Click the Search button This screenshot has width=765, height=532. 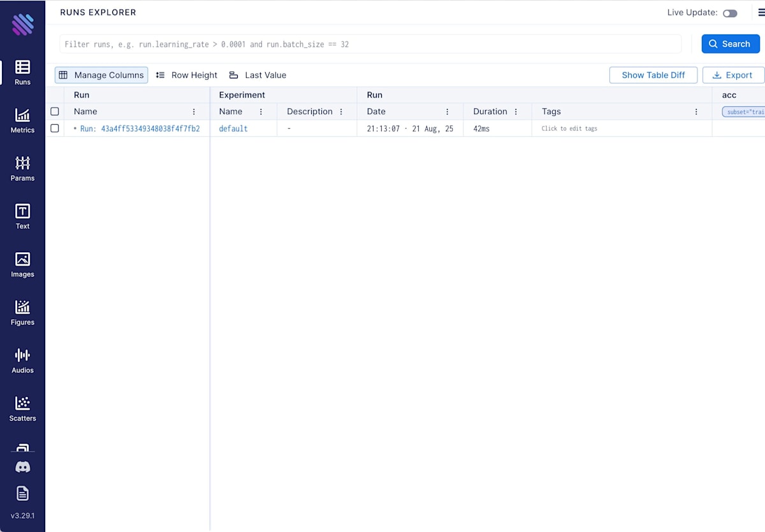pos(731,44)
